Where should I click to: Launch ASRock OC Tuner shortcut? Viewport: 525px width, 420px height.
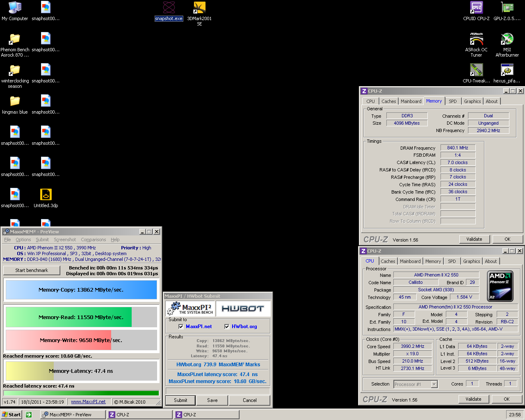click(x=476, y=45)
